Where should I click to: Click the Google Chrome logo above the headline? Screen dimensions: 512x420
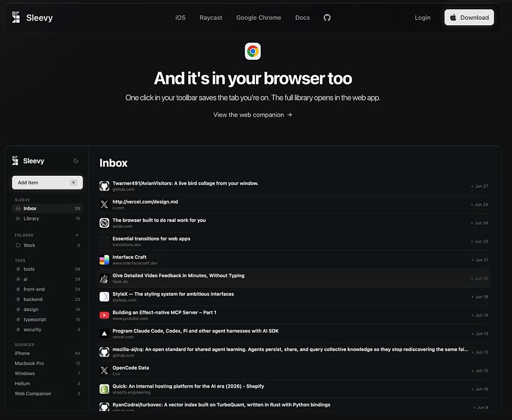[253, 51]
